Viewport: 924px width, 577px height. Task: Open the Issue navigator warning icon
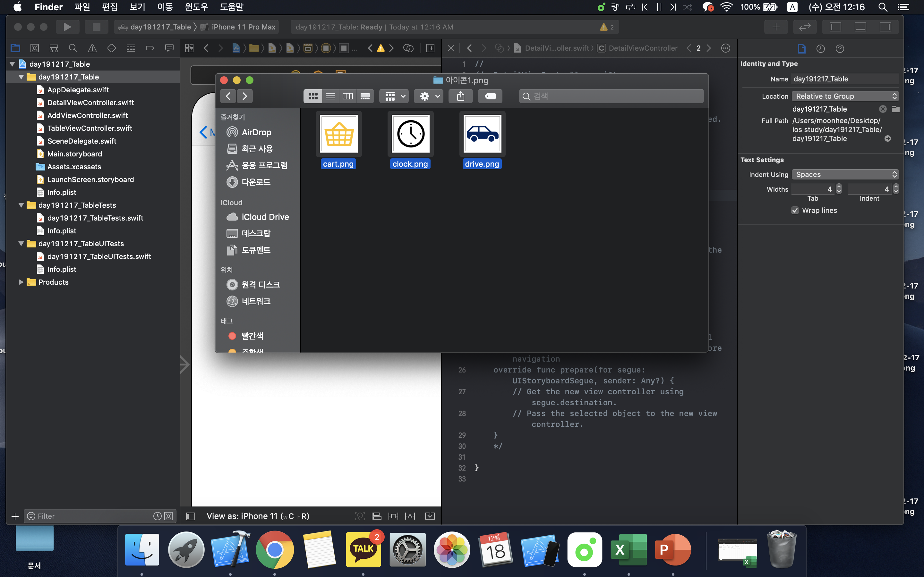point(92,48)
